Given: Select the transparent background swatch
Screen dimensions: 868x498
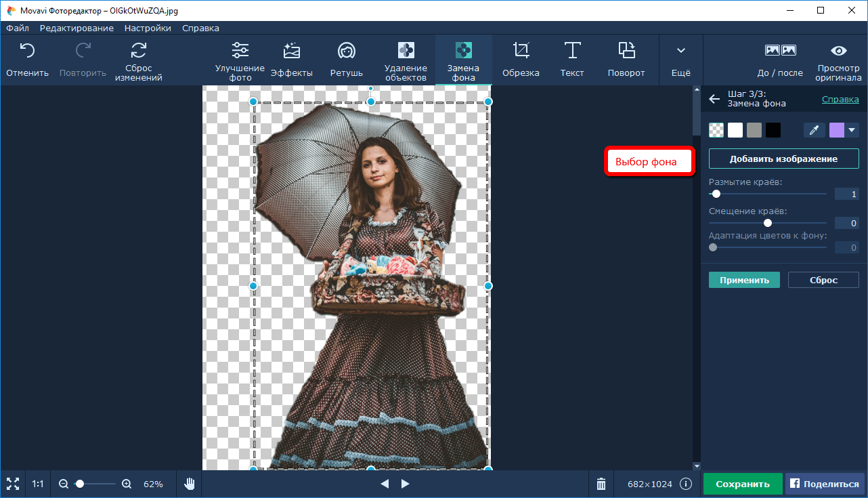Looking at the screenshot, I should click(x=716, y=130).
